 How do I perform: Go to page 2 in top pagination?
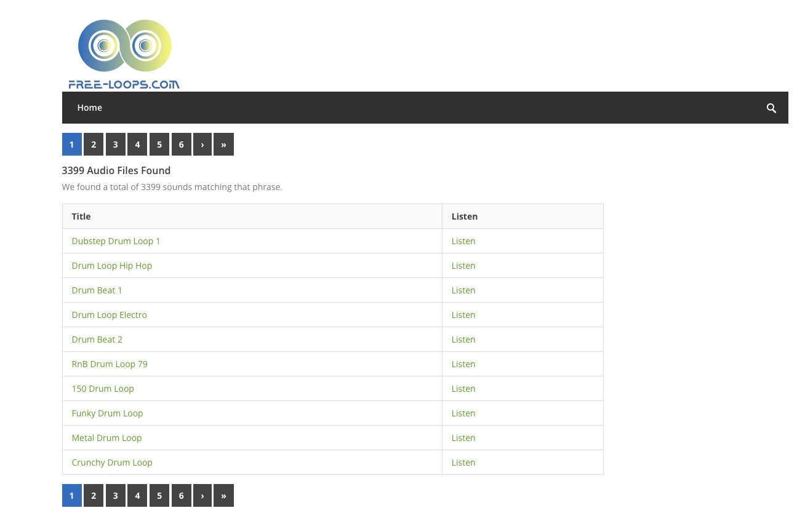click(x=94, y=145)
